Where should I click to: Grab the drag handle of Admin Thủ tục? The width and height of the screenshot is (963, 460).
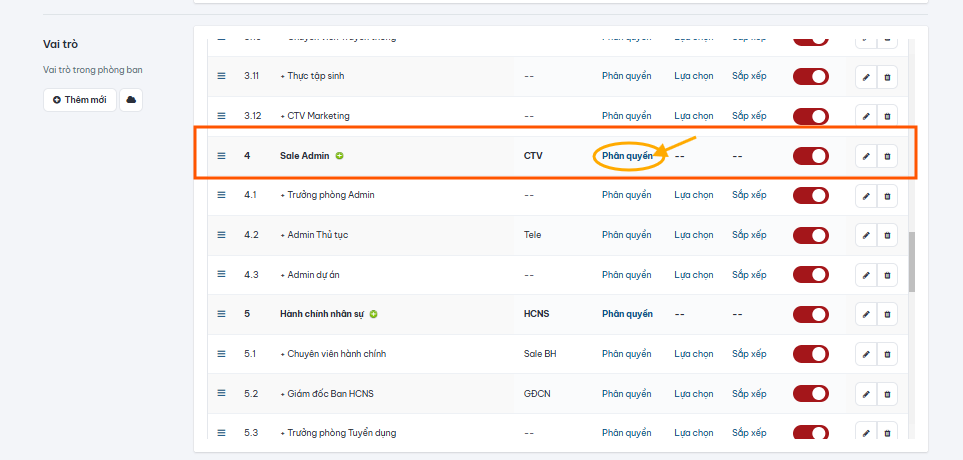click(221, 235)
